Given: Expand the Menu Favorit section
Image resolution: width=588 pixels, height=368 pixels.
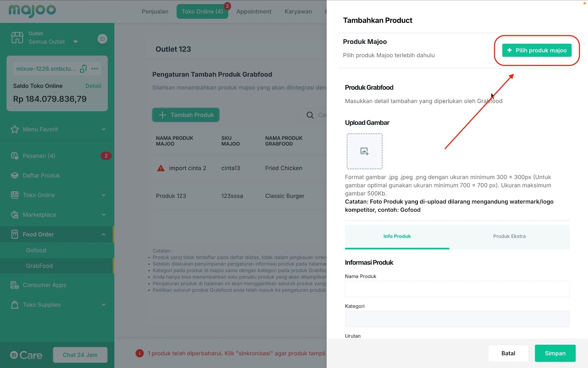Looking at the screenshot, I should pyautogui.click(x=104, y=129).
